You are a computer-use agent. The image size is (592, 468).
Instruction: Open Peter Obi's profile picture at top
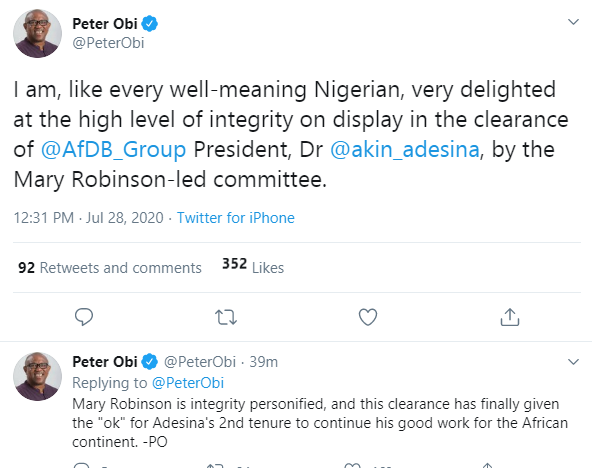pyautogui.click(x=37, y=34)
